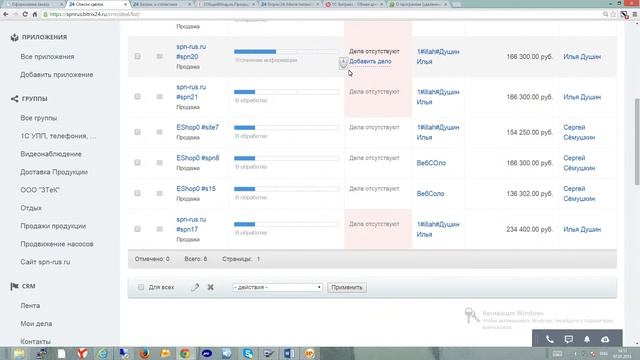Screen dimensions: 640x360
Task: Check the spn-rus.ru #spn17 row checkbox
Action: (x=138, y=229)
